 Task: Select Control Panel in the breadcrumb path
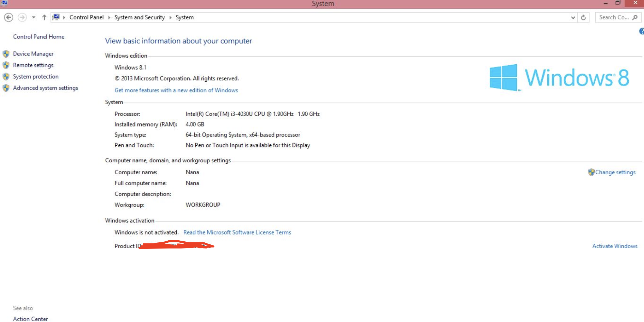click(86, 17)
